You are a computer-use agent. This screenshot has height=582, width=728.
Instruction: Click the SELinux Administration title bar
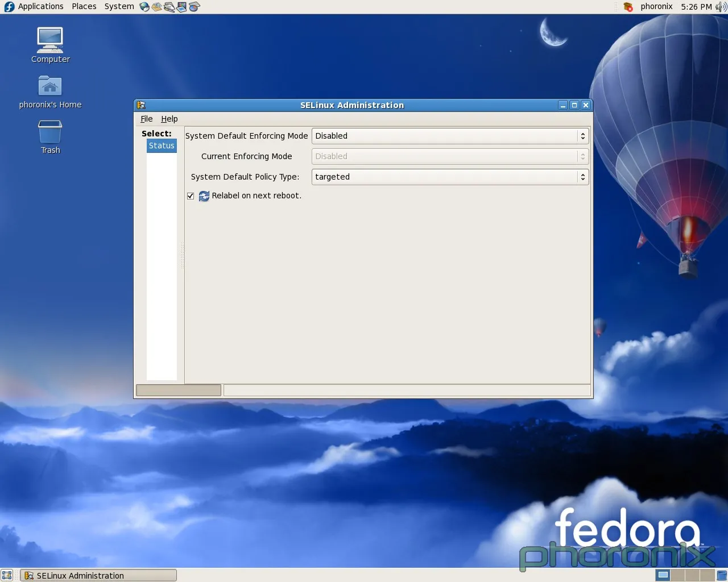tap(352, 105)
